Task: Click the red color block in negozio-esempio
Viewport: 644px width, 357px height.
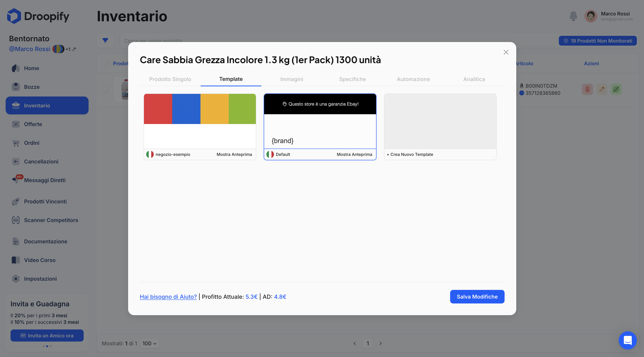Action: point(158,109)
